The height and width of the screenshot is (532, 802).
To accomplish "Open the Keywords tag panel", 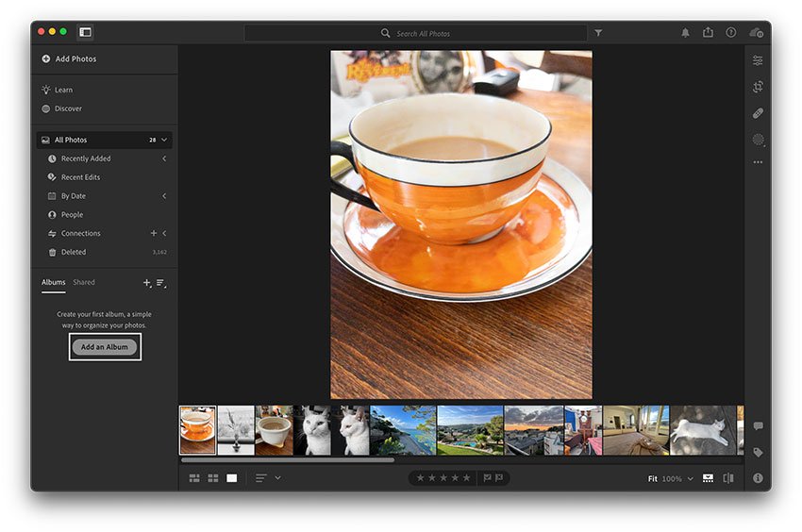I will pyautogui.click(x=758, y=453).
